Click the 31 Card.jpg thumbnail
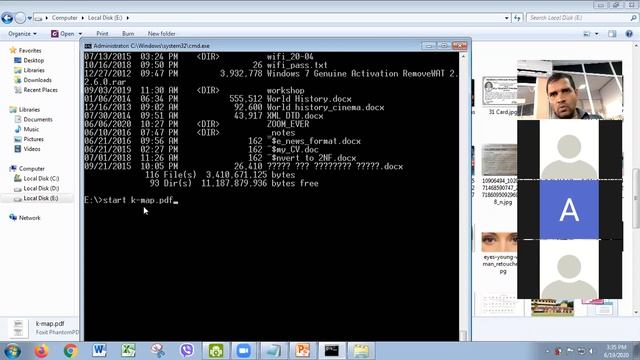The width and height of the screenshot is (640, 360). (x=500, y=92)
